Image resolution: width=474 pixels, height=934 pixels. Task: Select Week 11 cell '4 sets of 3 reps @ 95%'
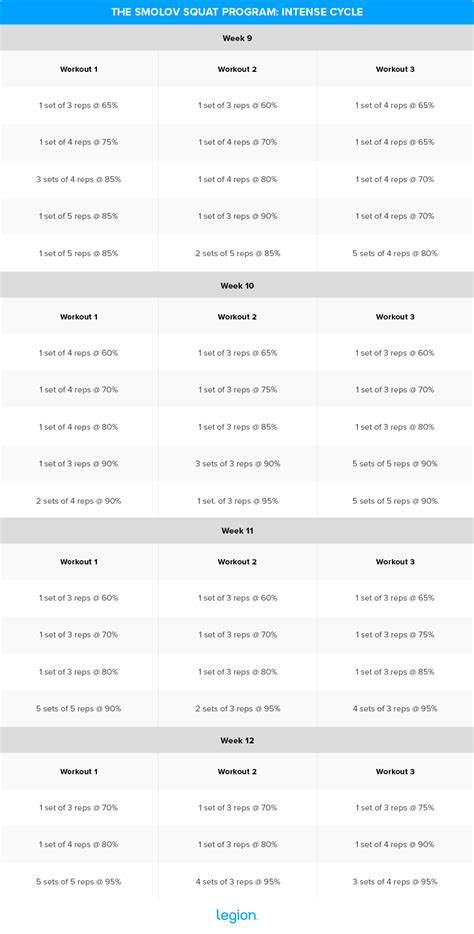pos(395,709)
